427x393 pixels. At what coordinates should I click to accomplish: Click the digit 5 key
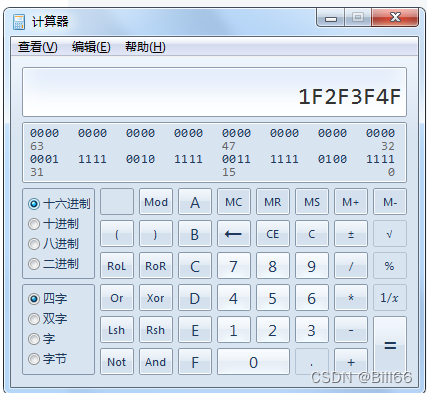[273, 298]
